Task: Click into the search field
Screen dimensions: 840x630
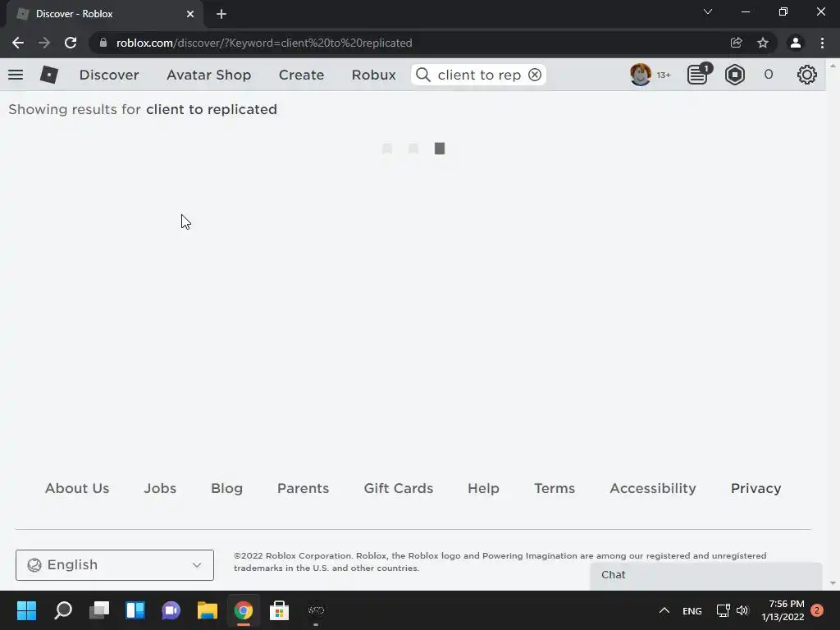Action: pyautogui.click(x=479, y=75)
